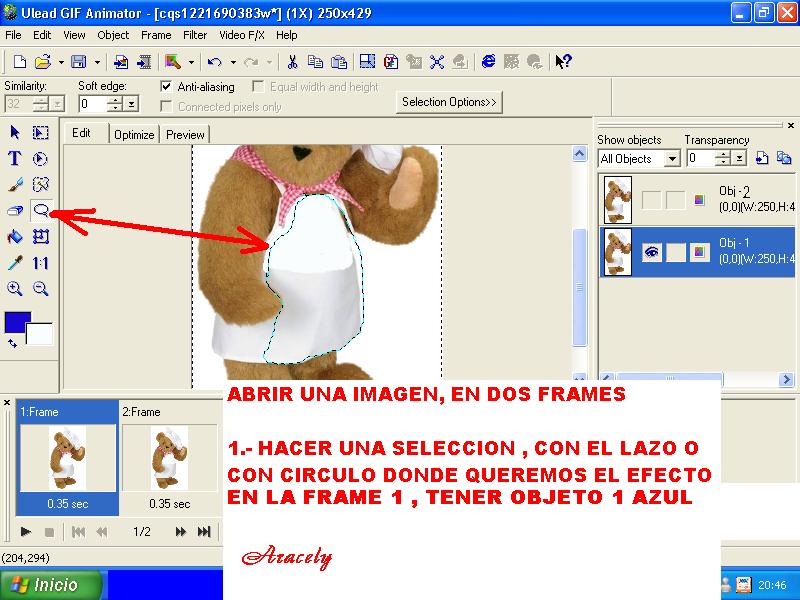Select the Transform tool
Image resolution: width=800 pixels, height=600 pixels.
pyautogui.click(x=41, y=237)
